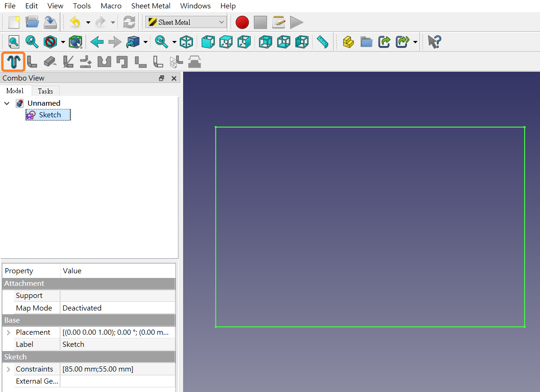Undo the last action
The image size is (540, 392).
coord(75,22)
